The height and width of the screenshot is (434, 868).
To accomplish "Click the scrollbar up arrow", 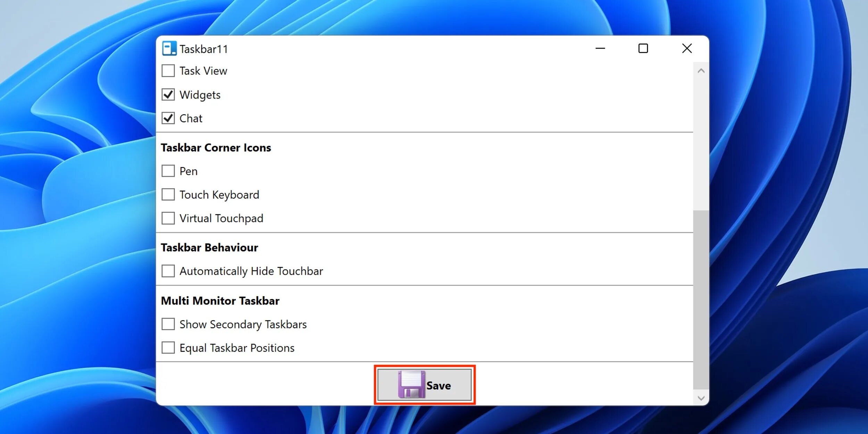I will (701, 71).
